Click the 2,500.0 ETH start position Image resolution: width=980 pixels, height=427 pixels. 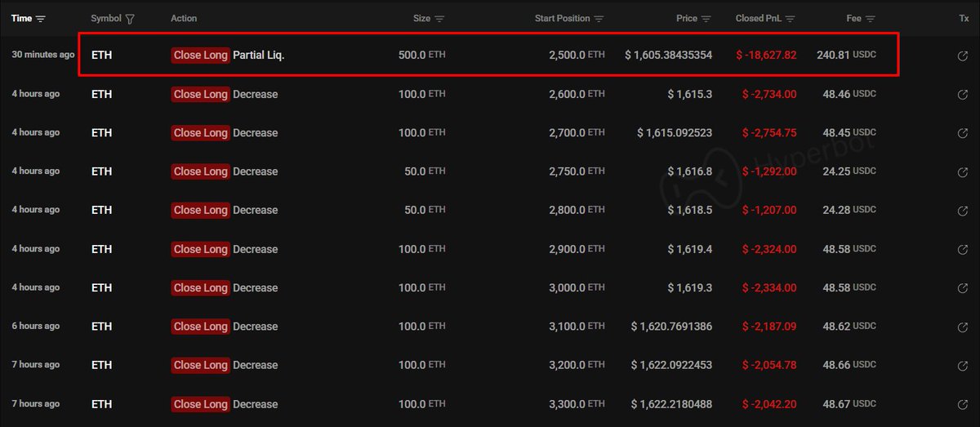pyautogui.click(x=577, y=56)
